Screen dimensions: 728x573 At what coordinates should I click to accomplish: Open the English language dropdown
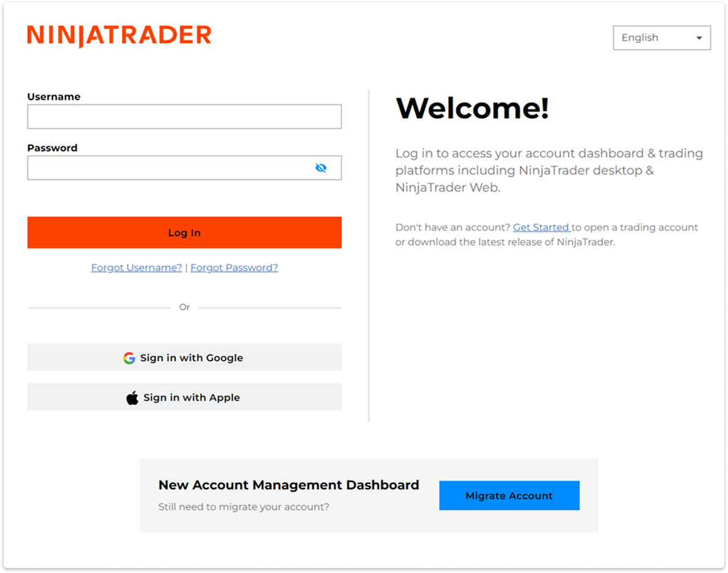pos(661,38)
